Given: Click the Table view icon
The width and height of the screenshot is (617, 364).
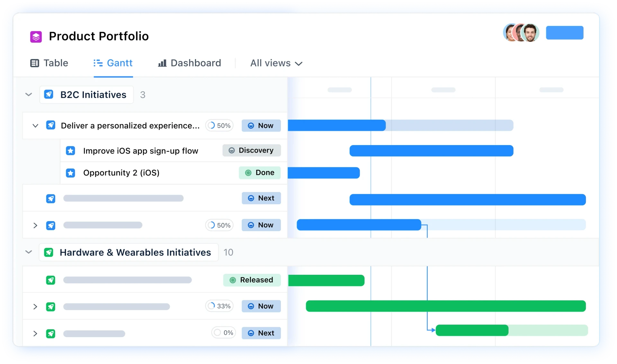Looking at the screenshot, I should (35, 63).
